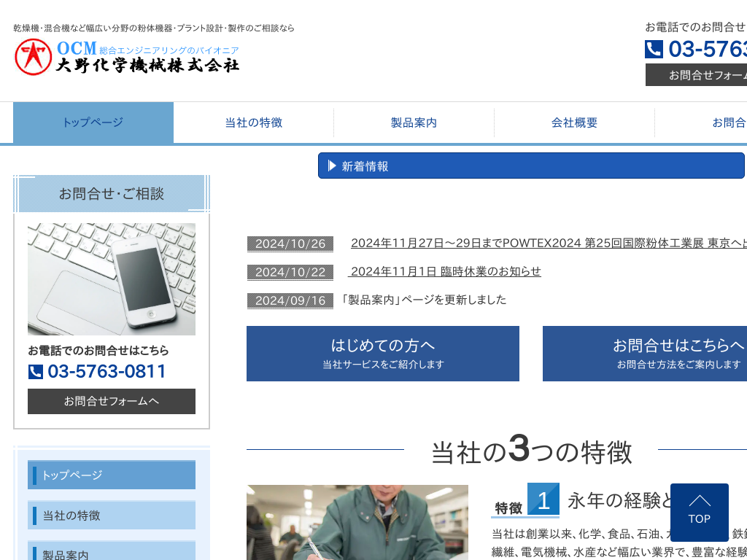Switch to the 会社概要 tab
The image size is (747, 560).
tap(573, 122)
